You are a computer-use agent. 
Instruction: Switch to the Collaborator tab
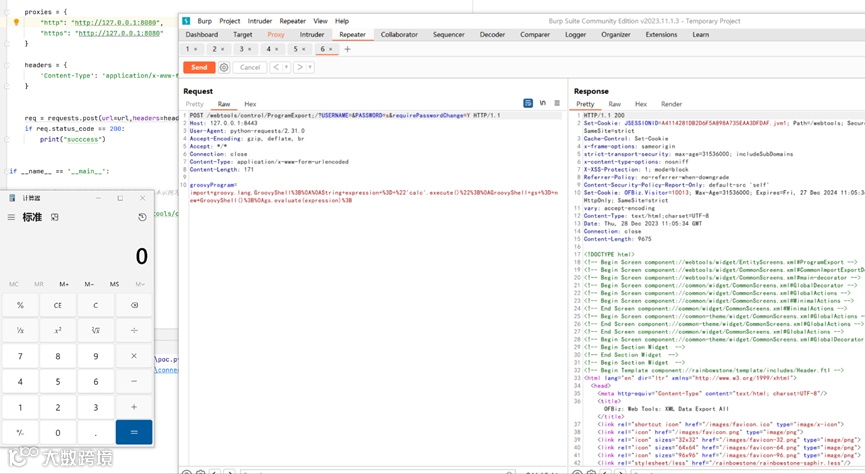tap(399, 34)
